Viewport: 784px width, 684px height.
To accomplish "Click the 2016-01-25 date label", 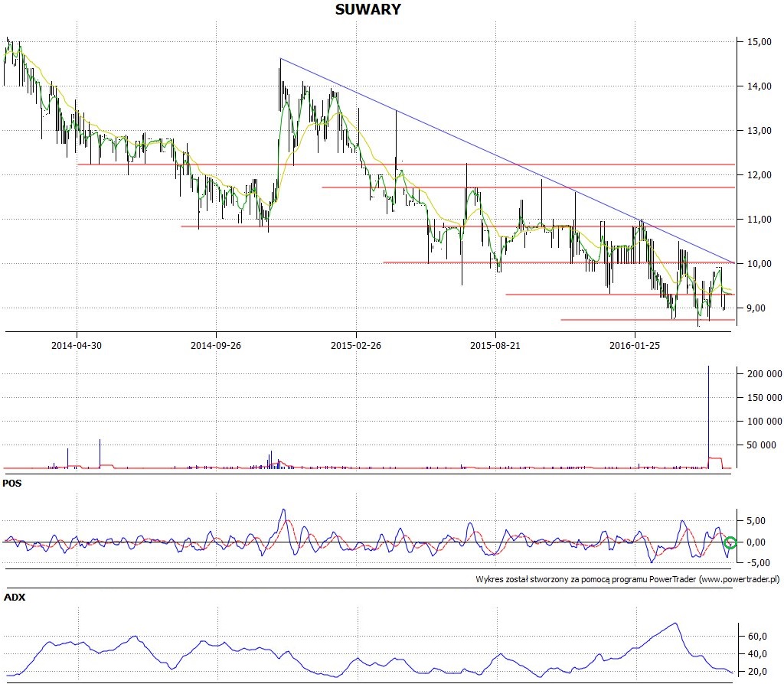I will click(635, 345).
